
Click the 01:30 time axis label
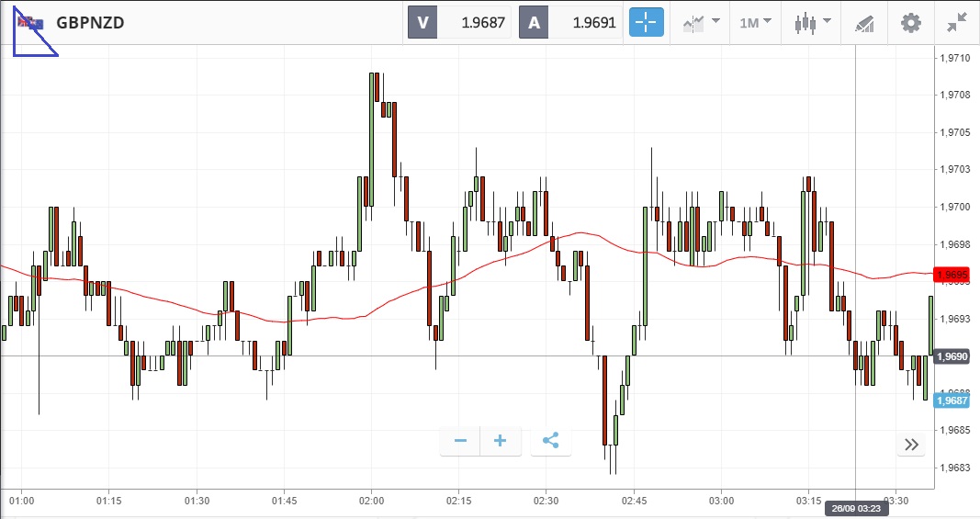pos(197,502)
